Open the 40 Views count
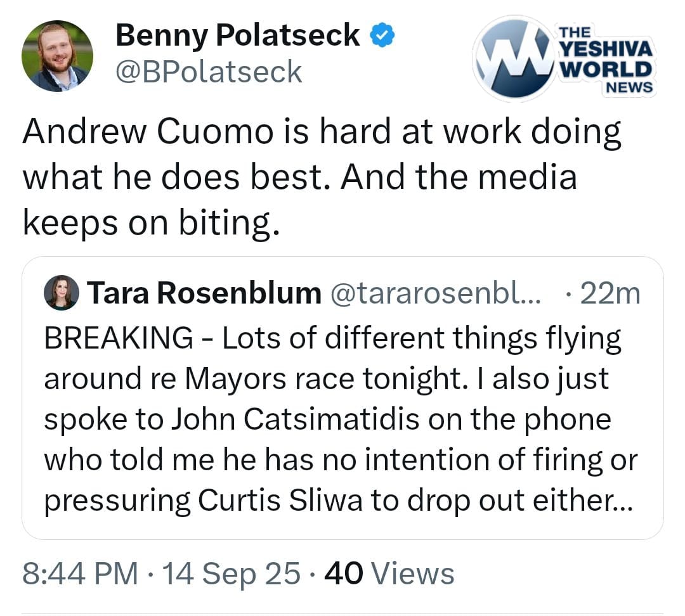Image resolution: width=685 pixels, height=616 pixels. pos(389,574)
